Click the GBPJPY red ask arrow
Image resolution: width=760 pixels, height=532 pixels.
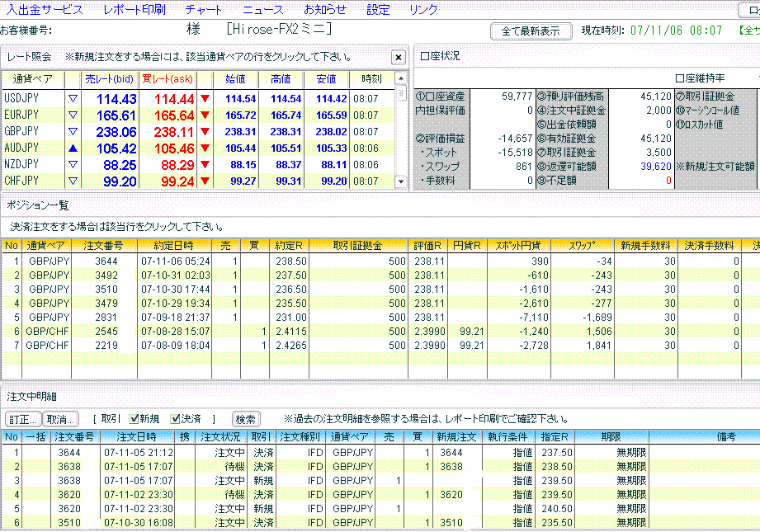(x=205, y=131)
